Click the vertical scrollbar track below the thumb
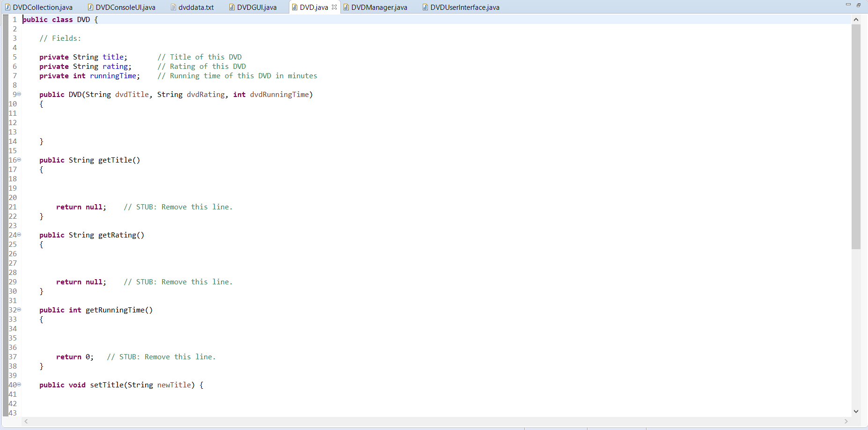This screenshot has width=868, height=430. [x=856, y=328]
